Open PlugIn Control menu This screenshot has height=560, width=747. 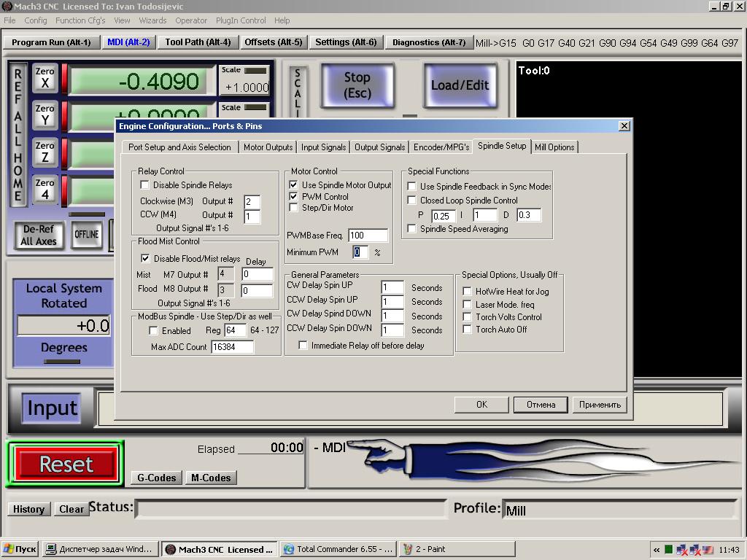click(241, 20)
